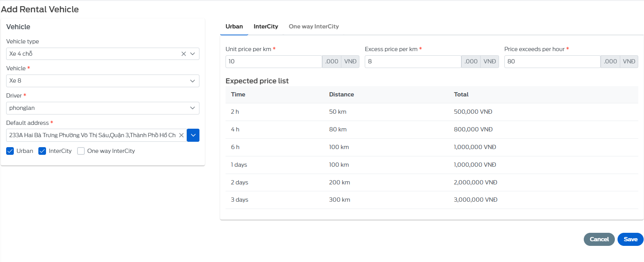Focus the Excess price per km field
The height and width of the screenshot is (262, 644).
pos(412,61)
